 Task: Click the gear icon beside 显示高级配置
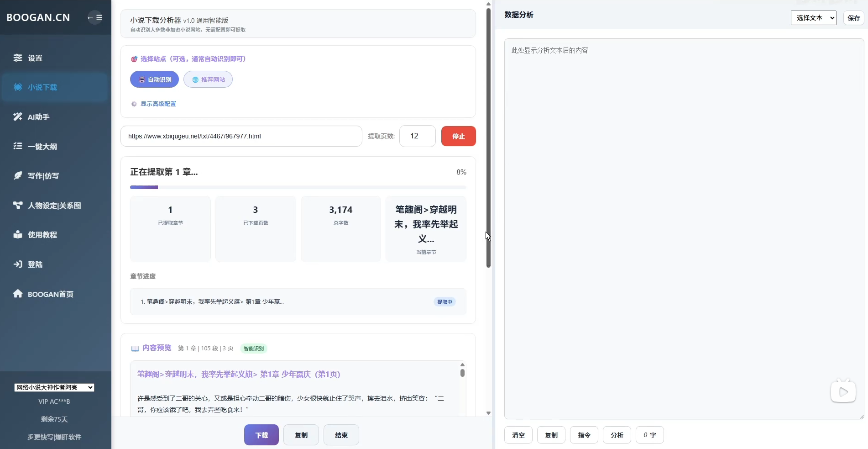pos(134,104)
